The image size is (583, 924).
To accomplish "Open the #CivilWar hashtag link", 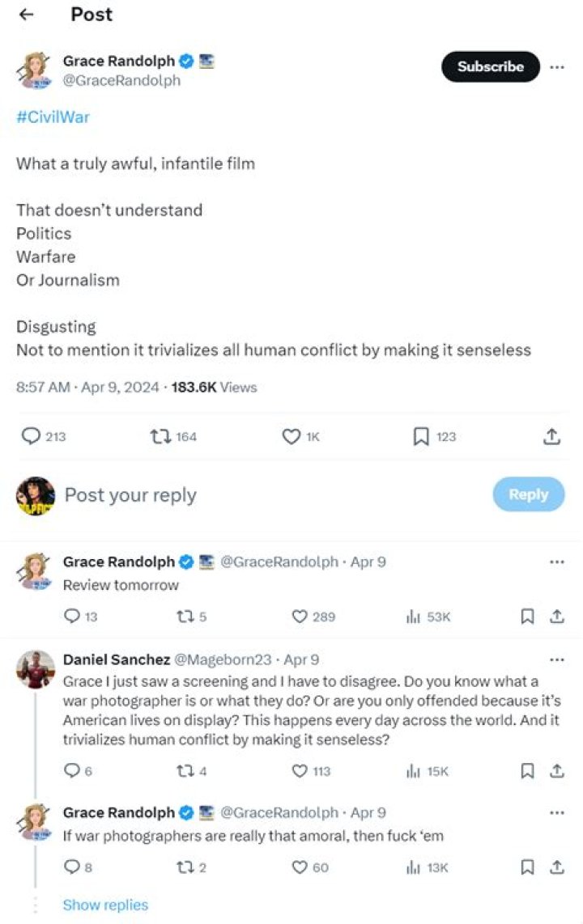I will point(53,117).
